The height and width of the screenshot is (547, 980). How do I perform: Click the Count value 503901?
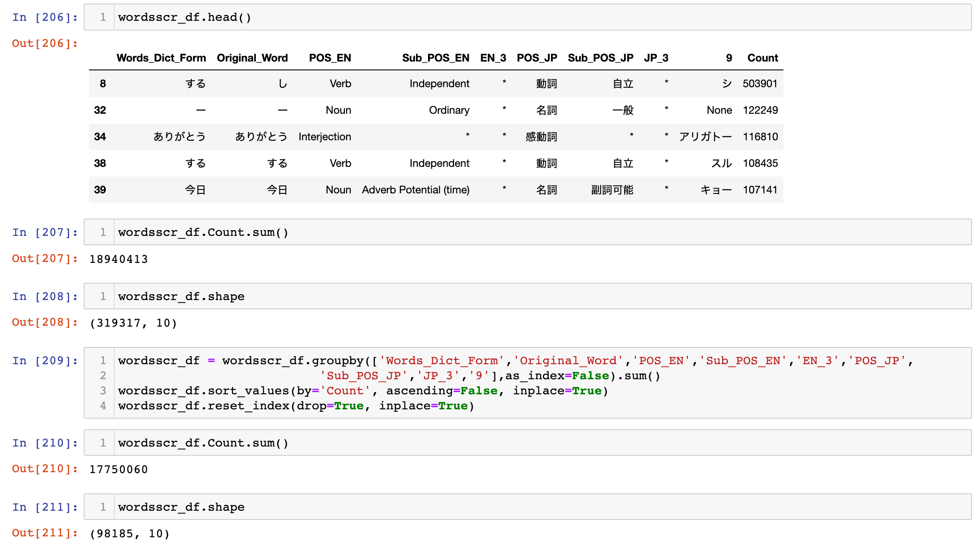(760, 84)
